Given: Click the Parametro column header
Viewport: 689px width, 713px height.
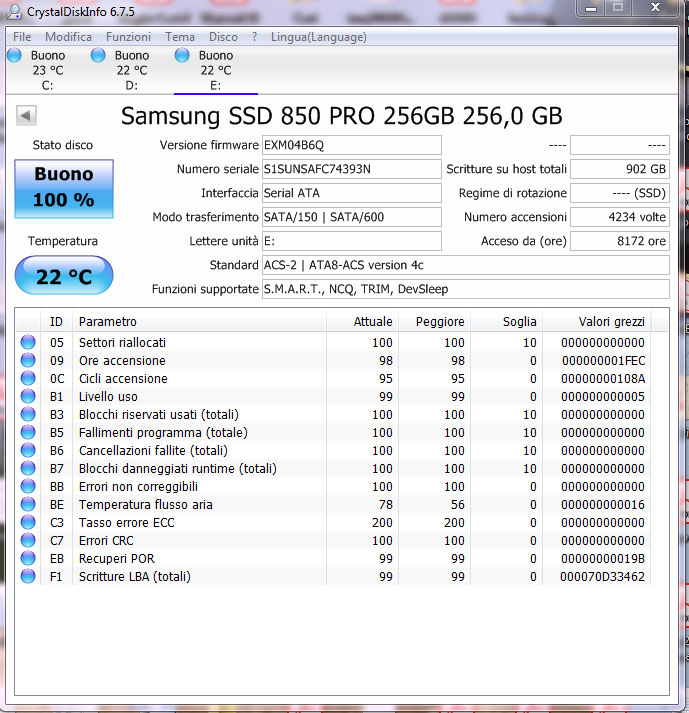Looking at the screenshot, I should (199, 321).
